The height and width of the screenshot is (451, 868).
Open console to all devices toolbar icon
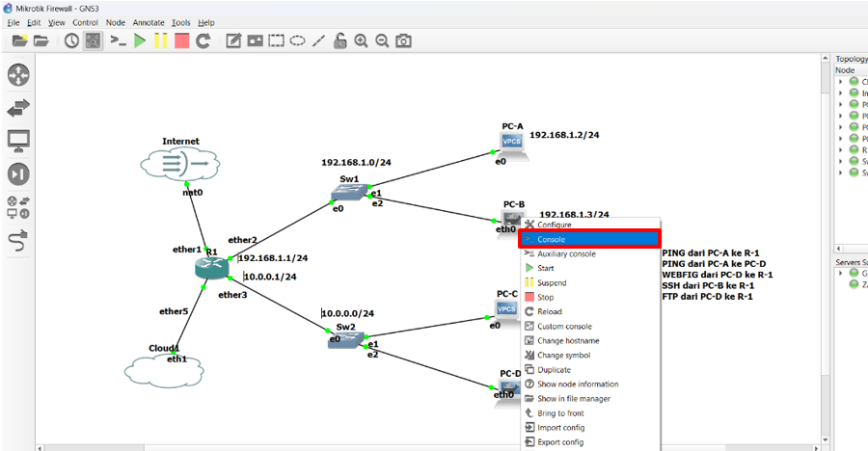coord(118,40)
